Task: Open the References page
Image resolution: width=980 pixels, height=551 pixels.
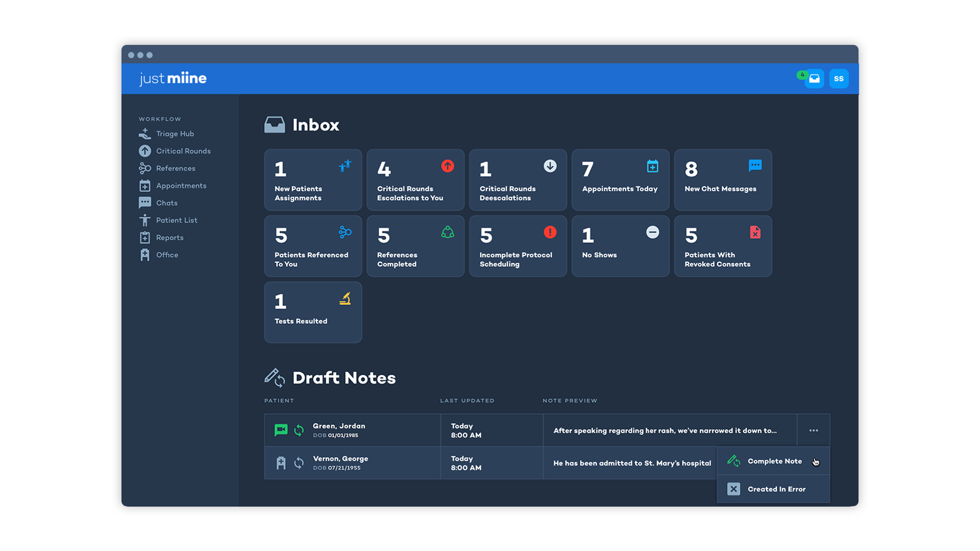Action: pos(176,168)
